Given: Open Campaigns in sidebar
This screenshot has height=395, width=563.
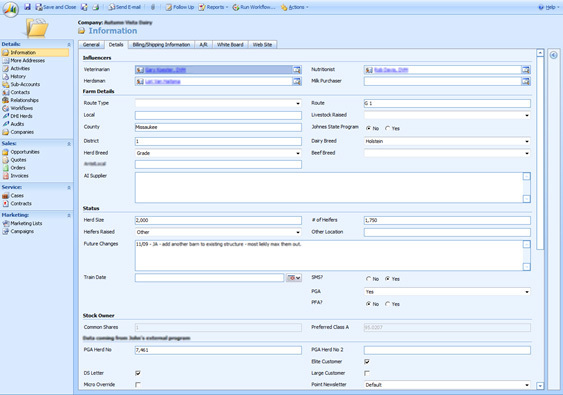Looking at the screenshot, I should [18, 231].
